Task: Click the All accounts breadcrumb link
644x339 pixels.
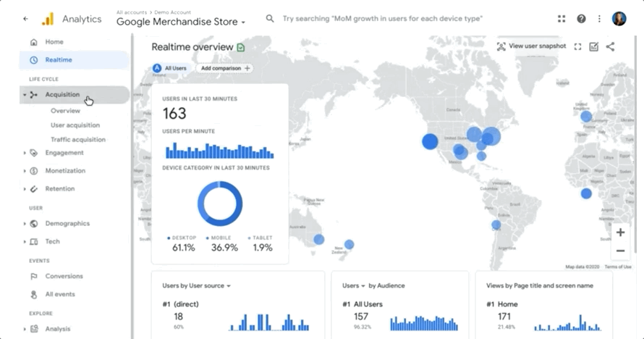Action: [x=132, y=12]
